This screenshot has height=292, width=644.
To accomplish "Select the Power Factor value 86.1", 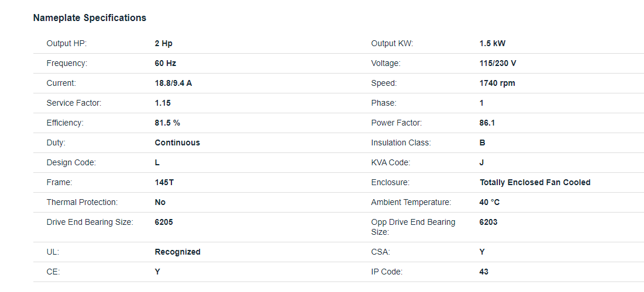I will click(487, 123).
